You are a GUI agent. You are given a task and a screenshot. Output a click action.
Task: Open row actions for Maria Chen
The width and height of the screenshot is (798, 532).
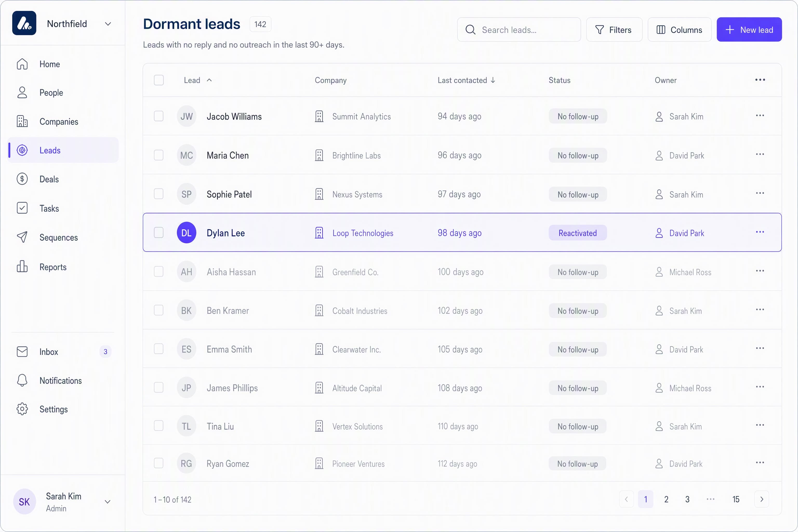[760, 155]
